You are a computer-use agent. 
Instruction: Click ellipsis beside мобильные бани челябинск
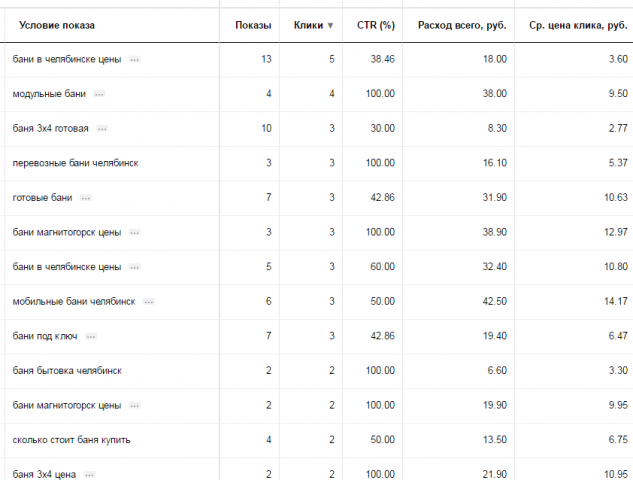click(149, 302)
